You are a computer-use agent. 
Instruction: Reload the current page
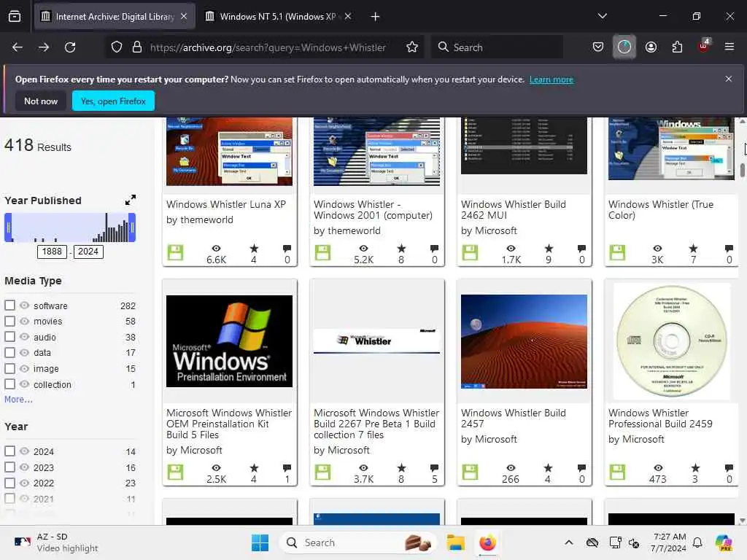[x=70, y=47]
